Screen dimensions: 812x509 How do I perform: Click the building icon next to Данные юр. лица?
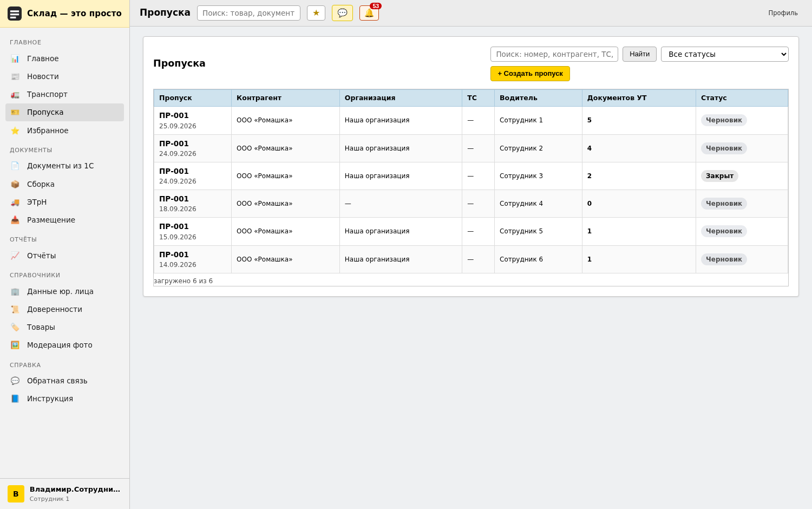pyautogui.click(x=15, y=291)
